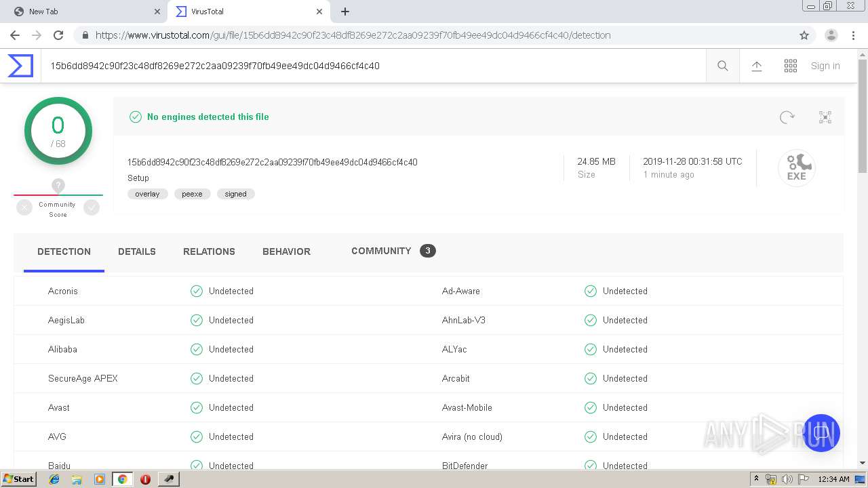This screenshot has height=488, width=868.
Task: Click the EXE file type icon
Action: [797, 167]
